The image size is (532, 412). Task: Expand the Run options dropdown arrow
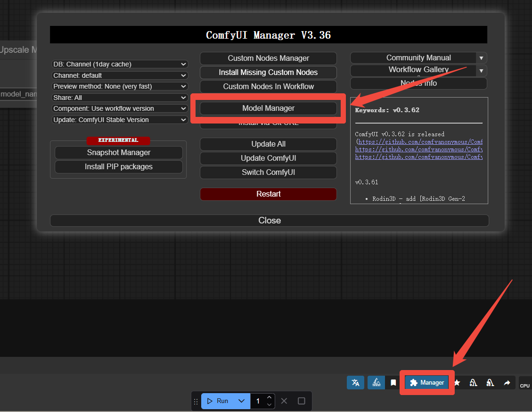(x=241, y=401)
